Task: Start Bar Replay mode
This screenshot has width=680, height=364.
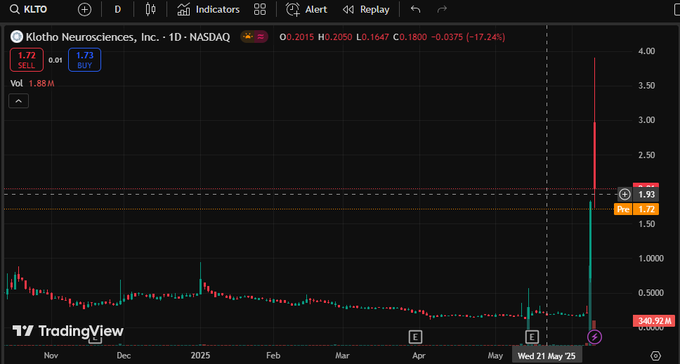Action: pyautogui.click(x=366, y=9)
